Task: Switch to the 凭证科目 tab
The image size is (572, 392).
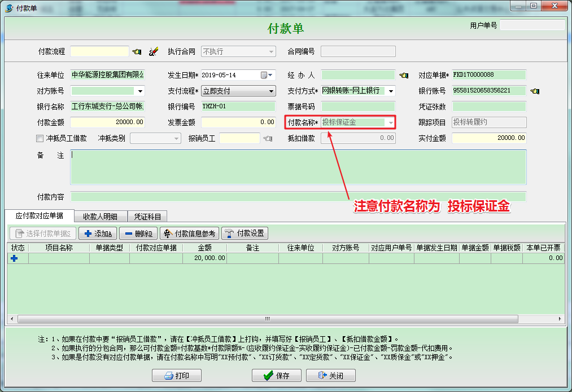Action: tap(147, 216)
